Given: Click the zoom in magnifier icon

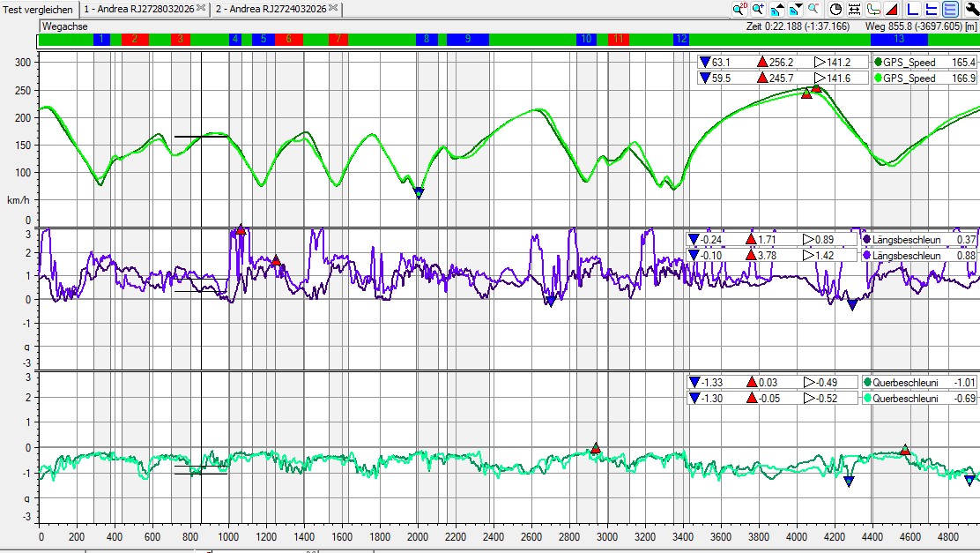Looking at the screenshot, I should tap(758, 9).
